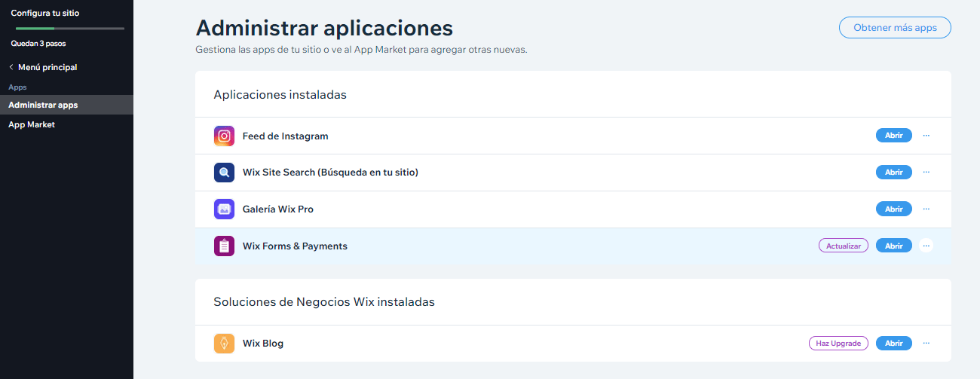Open more options for Wix Site Search
The image size is (980, 379).
[x=926, y=172]
